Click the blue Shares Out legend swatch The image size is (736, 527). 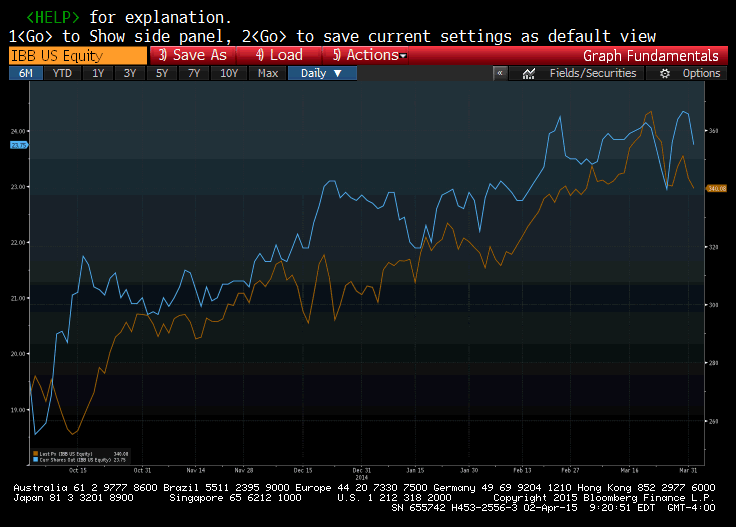point(36,460)
